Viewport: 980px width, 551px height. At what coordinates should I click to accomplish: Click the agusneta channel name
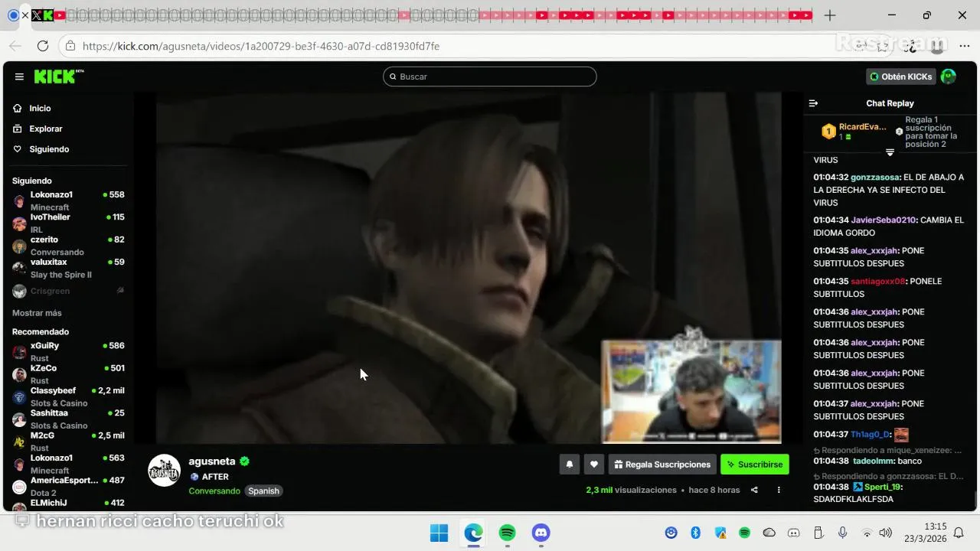tap(212, 461)
